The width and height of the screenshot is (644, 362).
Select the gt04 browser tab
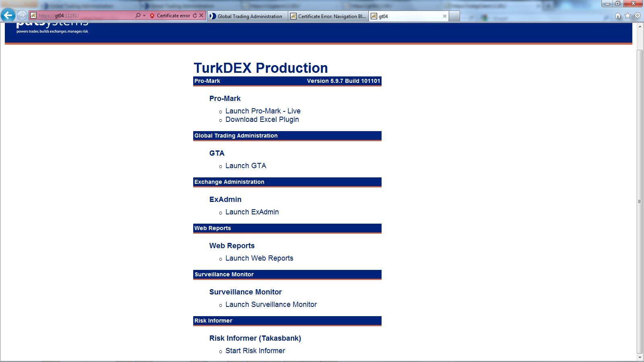409,16
